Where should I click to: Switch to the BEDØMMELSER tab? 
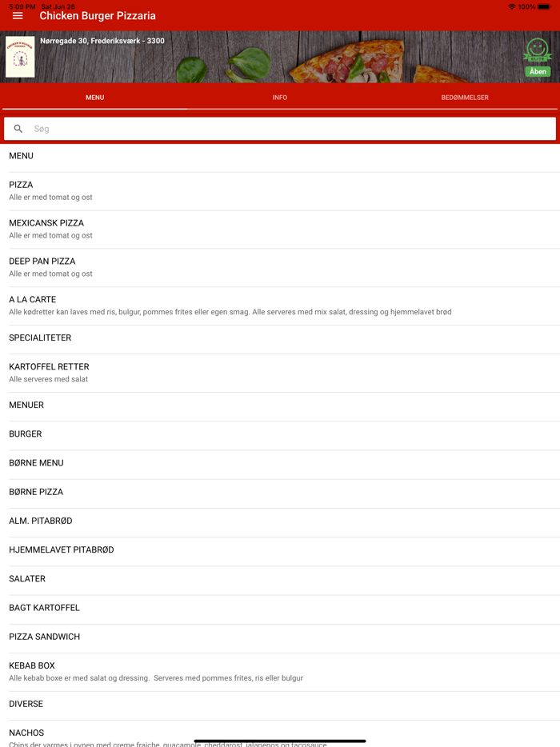465,98
